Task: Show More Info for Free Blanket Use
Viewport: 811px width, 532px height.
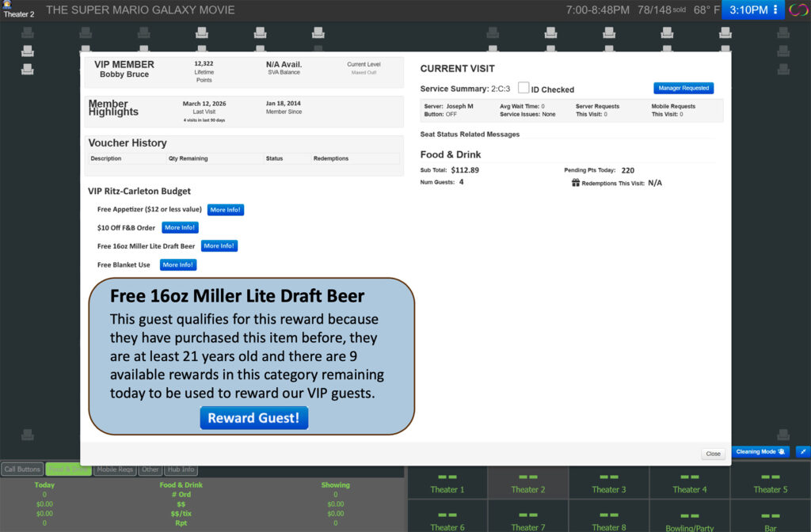Action: pos(178,265)
